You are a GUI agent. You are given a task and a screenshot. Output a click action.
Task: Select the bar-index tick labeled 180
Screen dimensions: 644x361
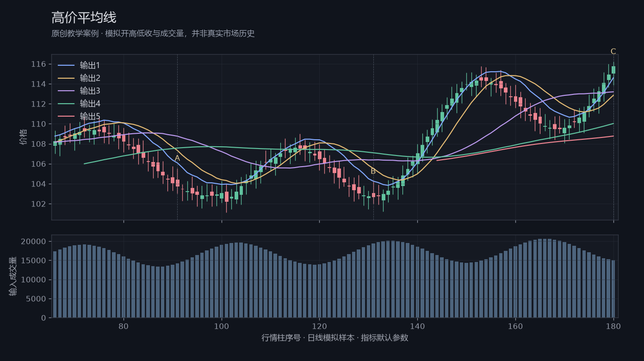(613, 326)
